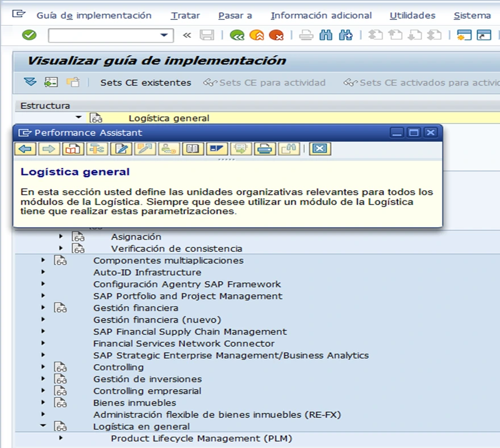
Task: Click the X icon in Performance Assistant toolbar
Action: point(320,149)
